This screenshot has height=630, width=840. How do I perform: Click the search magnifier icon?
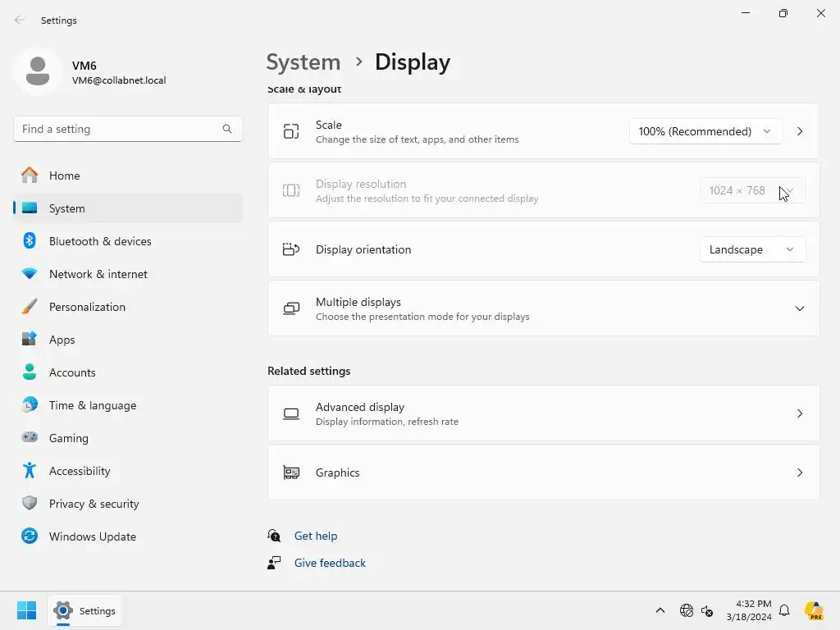click(x=227, y=129)
